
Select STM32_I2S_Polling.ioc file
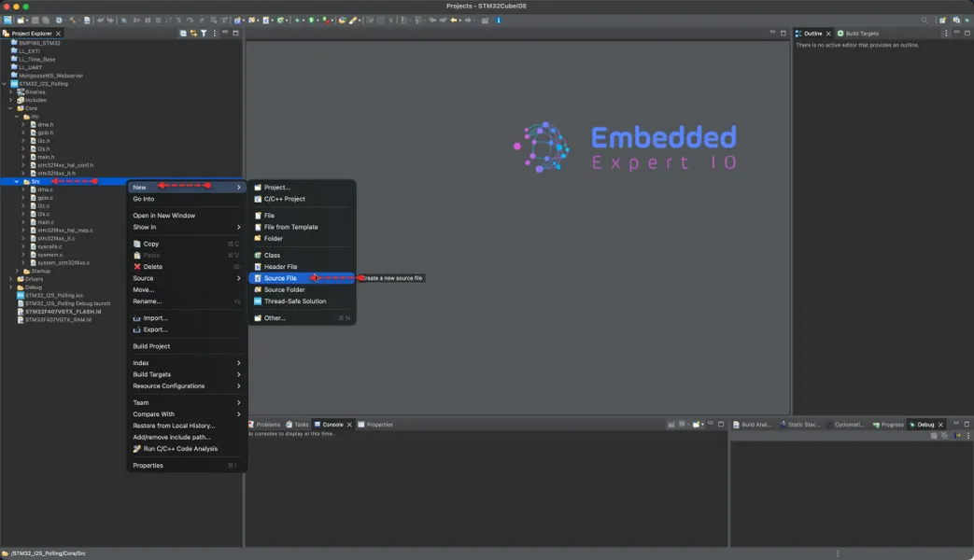click(54, 296)
